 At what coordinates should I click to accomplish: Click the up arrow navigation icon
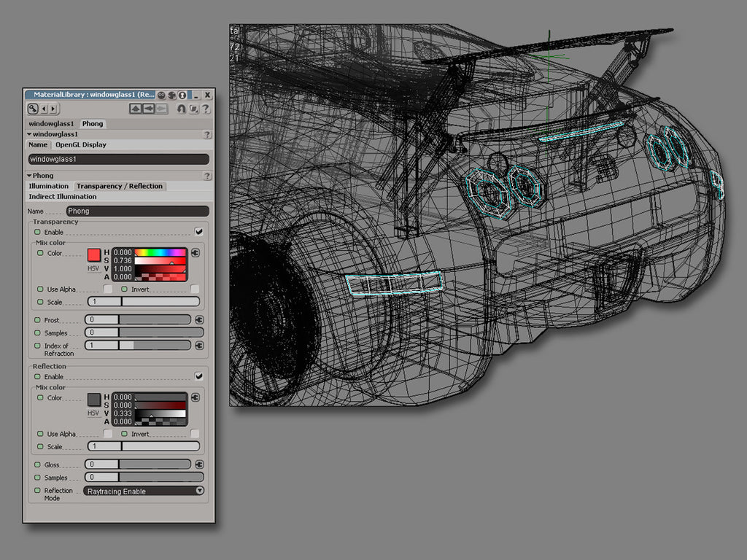(136, 109)
